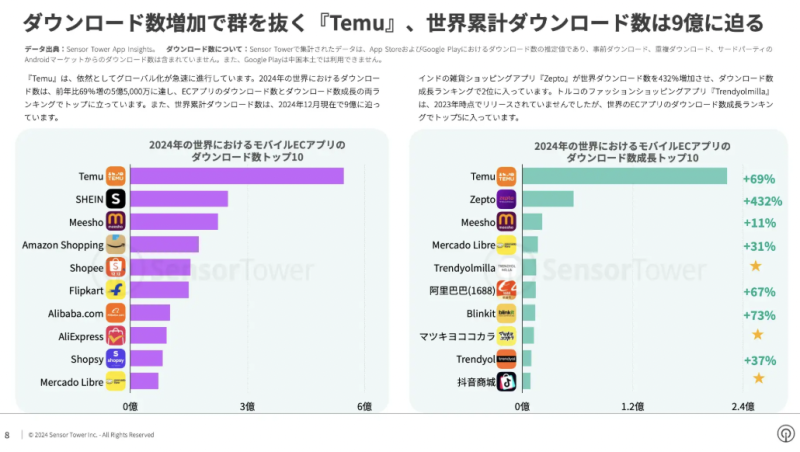
Task: Click the AliExpress app icon
Action: click(116, 336)
